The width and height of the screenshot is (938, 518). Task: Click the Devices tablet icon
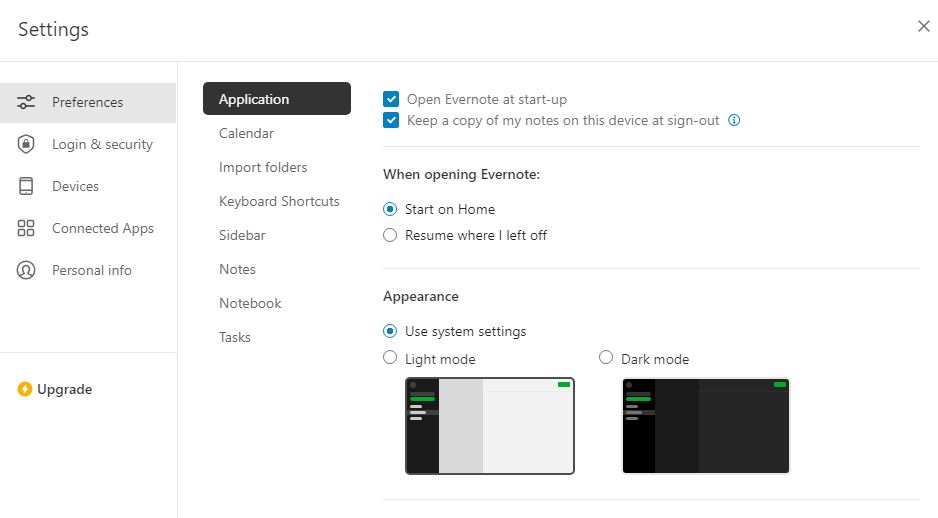coord(26,186)
